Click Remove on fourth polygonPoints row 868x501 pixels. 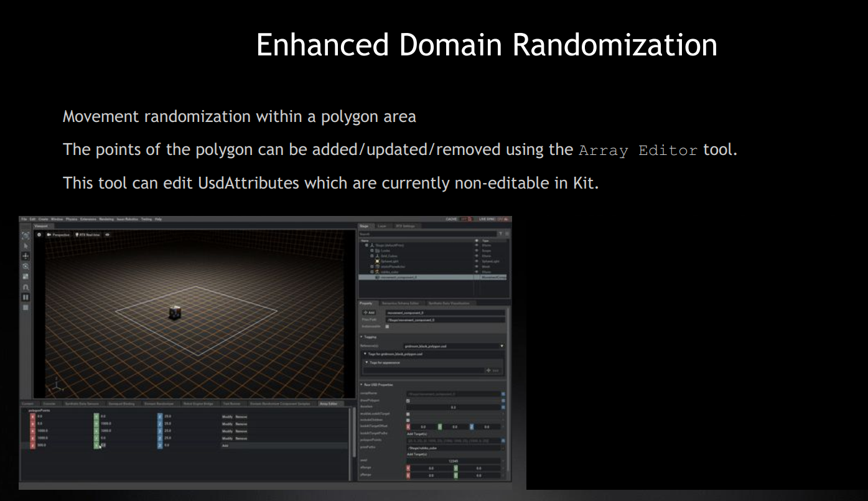[241, 438]
